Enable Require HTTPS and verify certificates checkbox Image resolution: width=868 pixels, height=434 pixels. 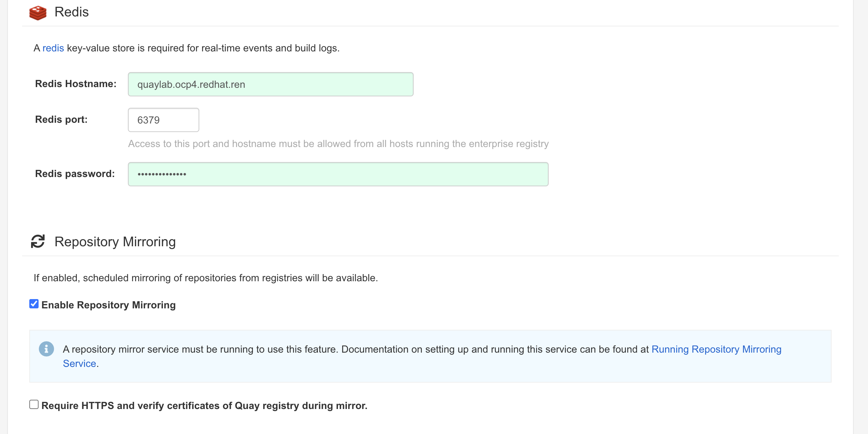tap(34, 405)
